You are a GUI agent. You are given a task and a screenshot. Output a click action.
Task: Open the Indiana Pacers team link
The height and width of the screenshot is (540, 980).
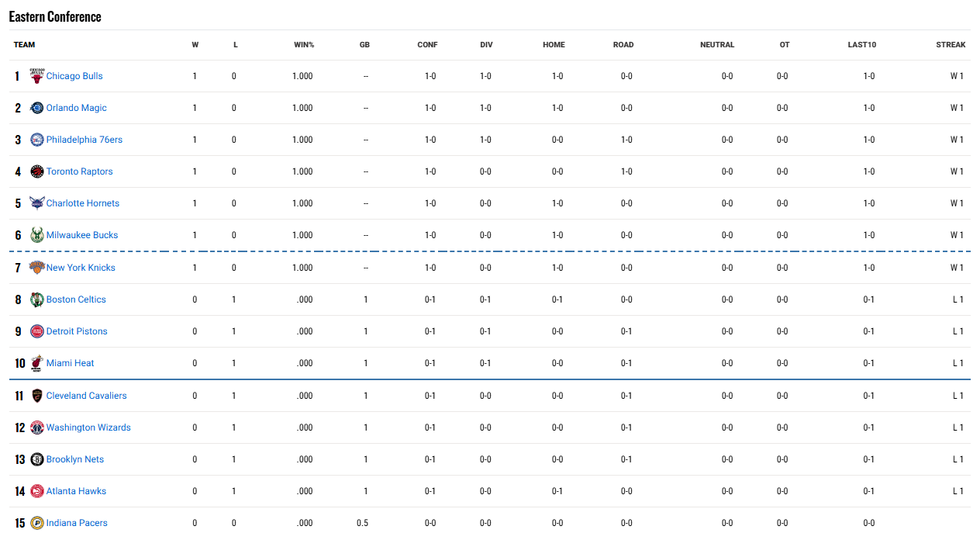[x=77, y=523]
